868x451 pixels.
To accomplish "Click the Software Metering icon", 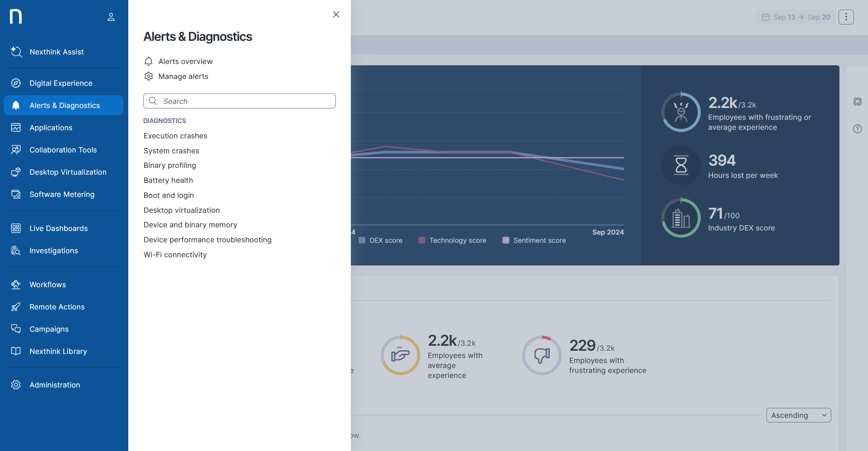I will 16,194.
